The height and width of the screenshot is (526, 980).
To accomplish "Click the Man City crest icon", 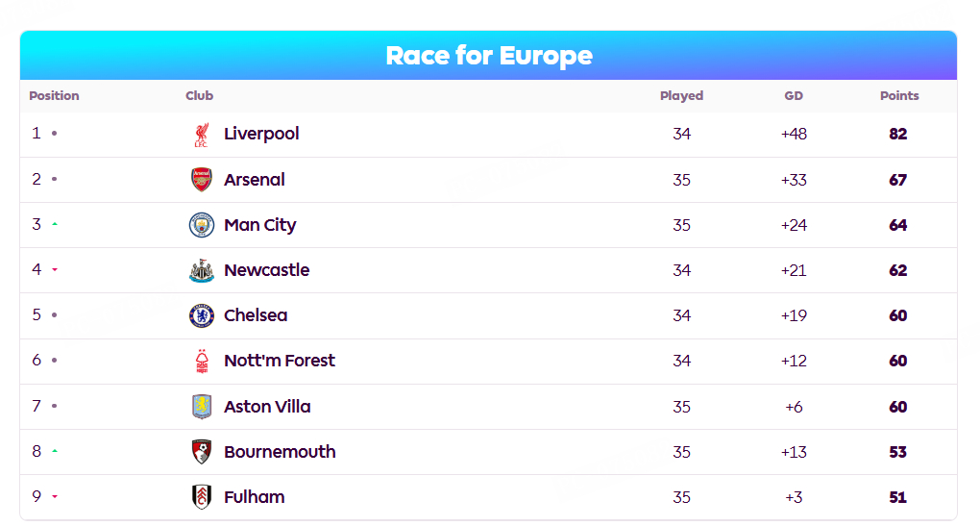I will [x=201, y=225].
